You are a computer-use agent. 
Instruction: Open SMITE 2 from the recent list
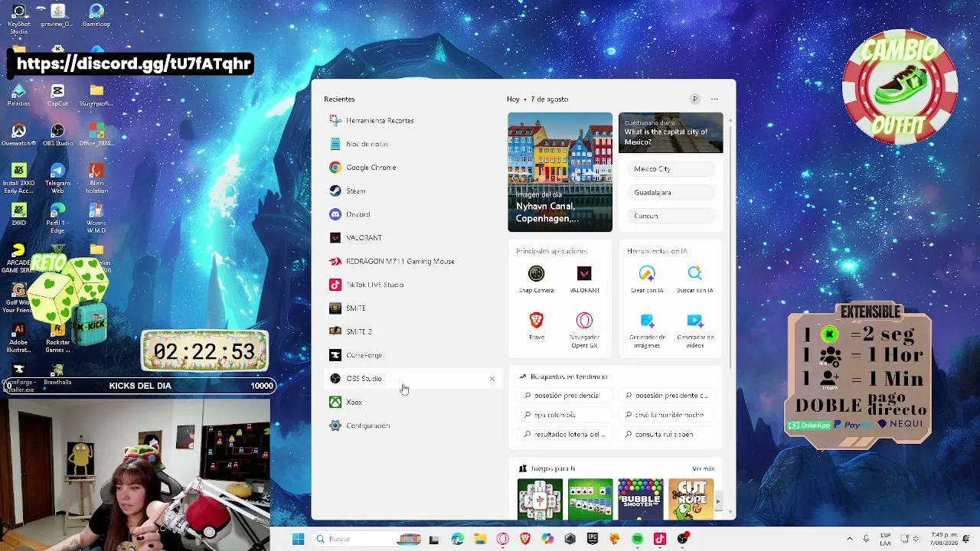(413, 332)
